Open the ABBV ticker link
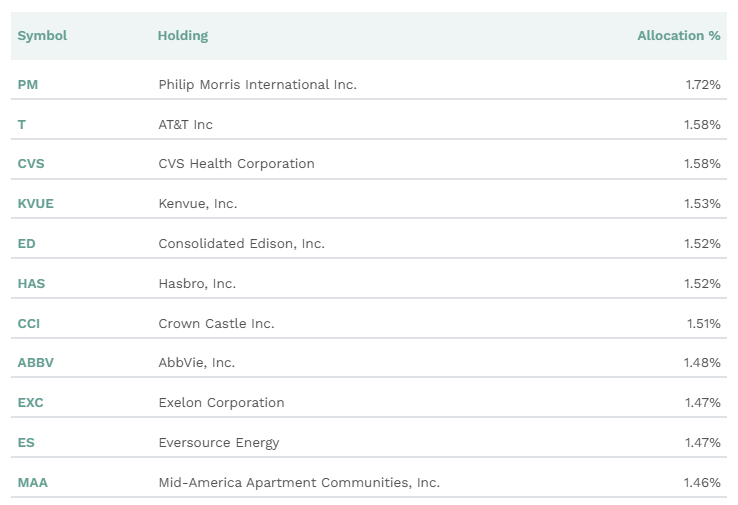Screen dimensions: 738x505 (35, 363)
